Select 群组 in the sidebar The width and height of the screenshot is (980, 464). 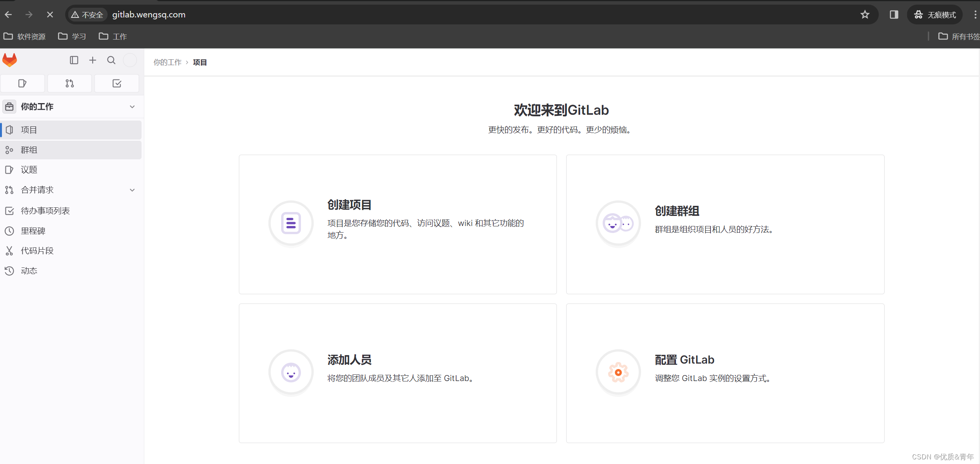[x=71, y=150]
